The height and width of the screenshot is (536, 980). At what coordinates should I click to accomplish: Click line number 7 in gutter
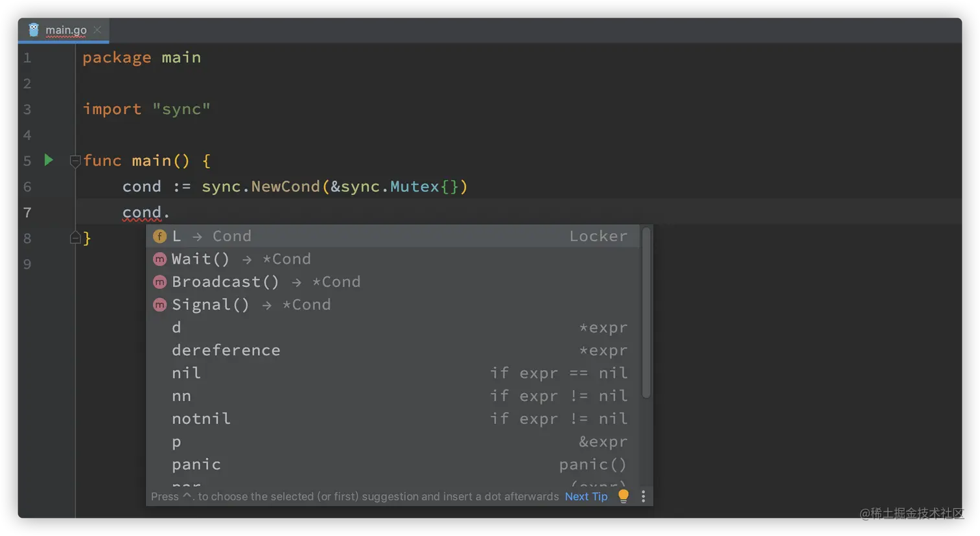pyautogui.click(x=27, y=213)
